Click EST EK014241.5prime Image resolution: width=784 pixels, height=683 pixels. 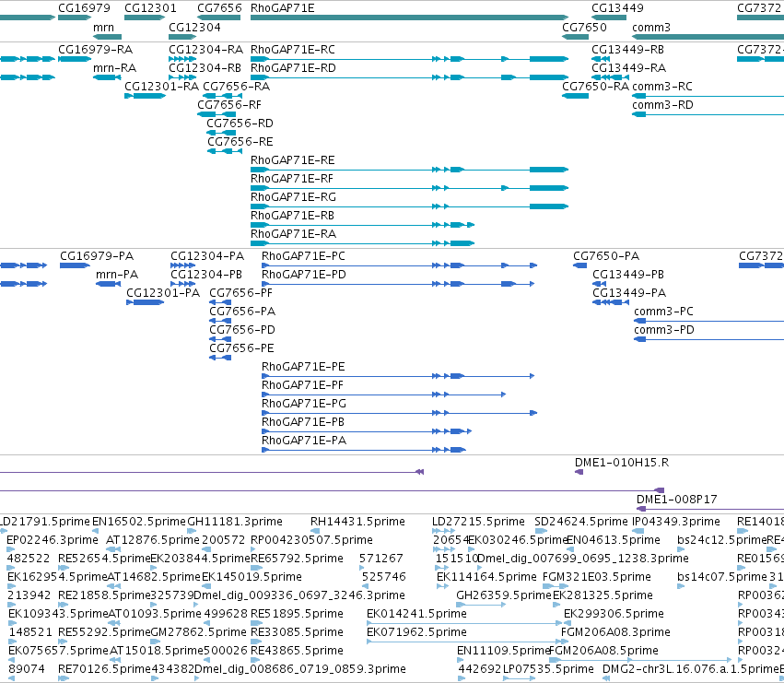(x=416, y=615)
